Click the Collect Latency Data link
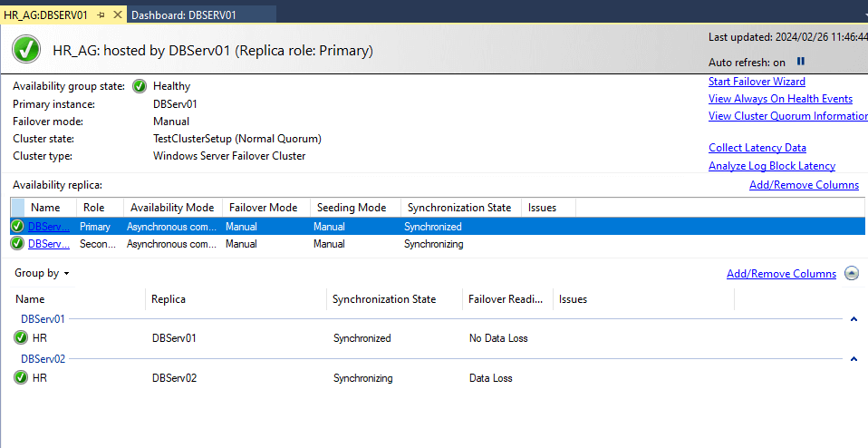Viewport: 868px width, 448px height. pos(757,148)
